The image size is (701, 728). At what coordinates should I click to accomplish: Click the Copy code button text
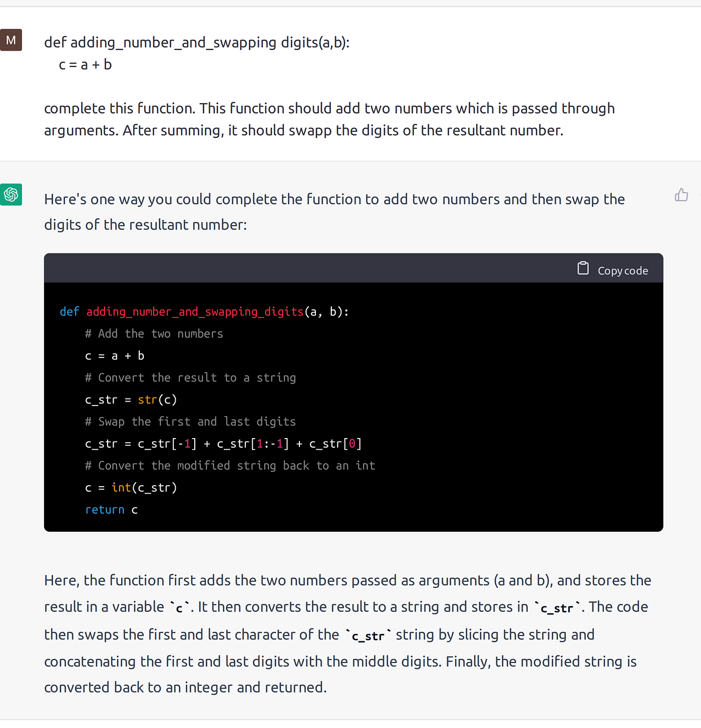623,271
